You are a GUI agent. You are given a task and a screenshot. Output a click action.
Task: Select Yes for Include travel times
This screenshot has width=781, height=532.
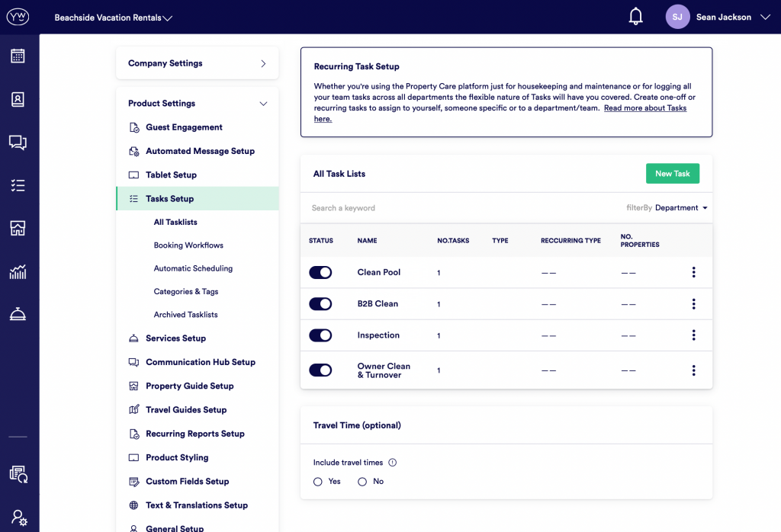pyautogui.click(x=318, y=482)
